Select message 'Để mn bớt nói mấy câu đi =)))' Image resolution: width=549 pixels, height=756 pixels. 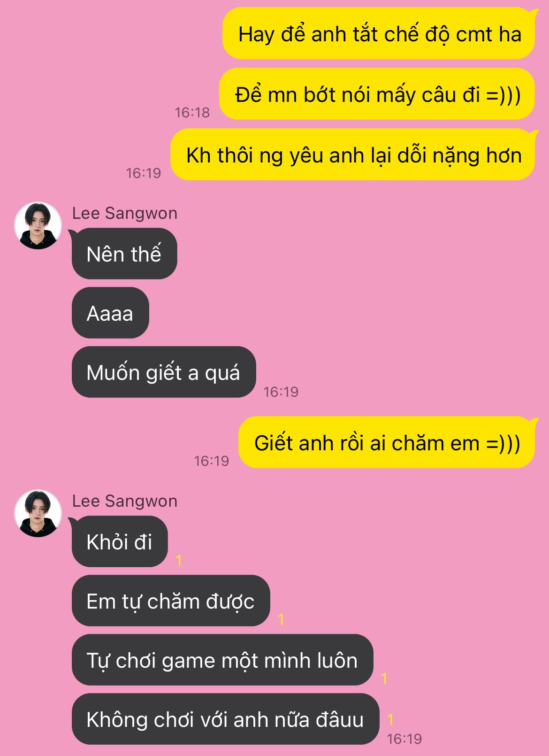[378, 94]
